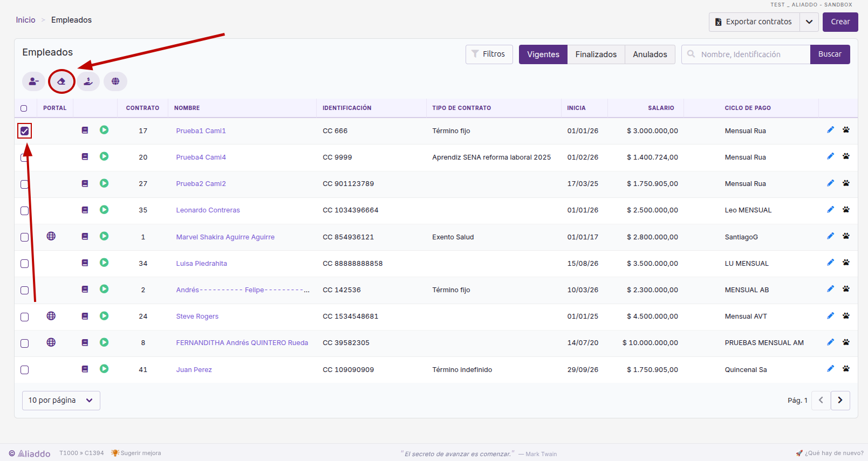Switch to Vigentes tab
Image resolution: width=868 pixels, height=461 pixels.
[543, 54]
